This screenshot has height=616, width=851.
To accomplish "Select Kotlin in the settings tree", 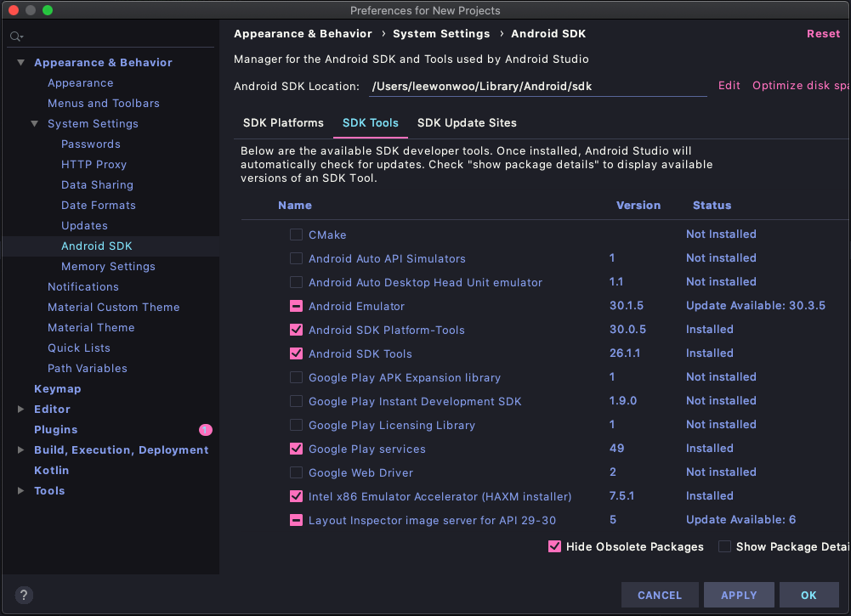I will click(x=52, y=470).
